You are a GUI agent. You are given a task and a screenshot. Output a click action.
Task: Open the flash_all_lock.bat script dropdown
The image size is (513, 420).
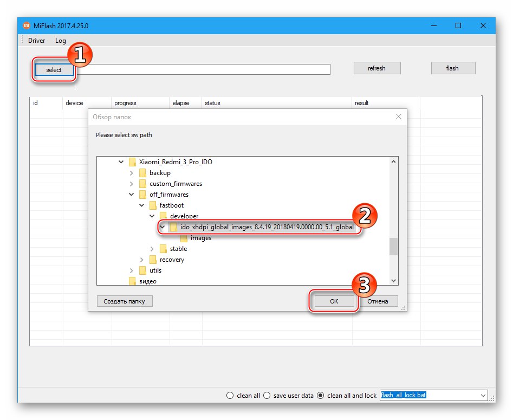tap(483, 396)
